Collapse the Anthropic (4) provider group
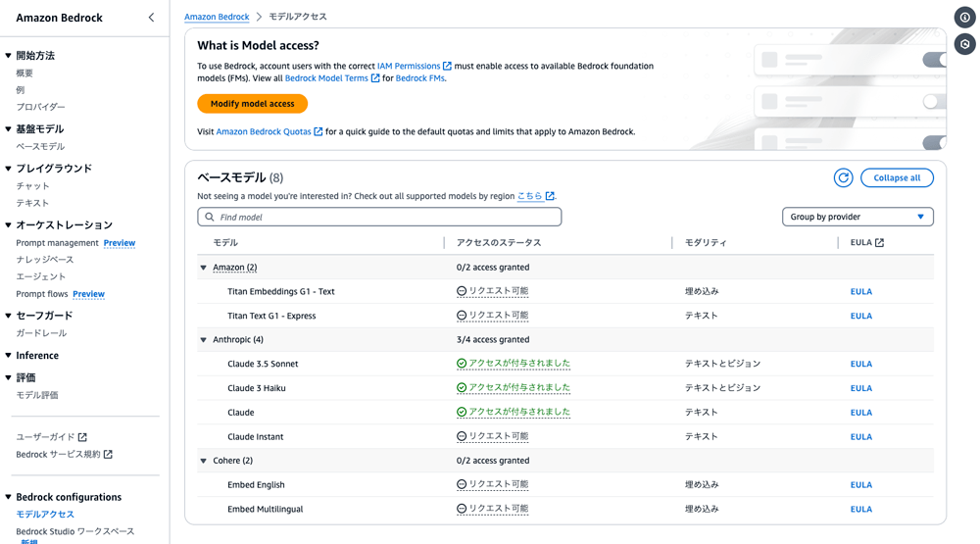 203,340
